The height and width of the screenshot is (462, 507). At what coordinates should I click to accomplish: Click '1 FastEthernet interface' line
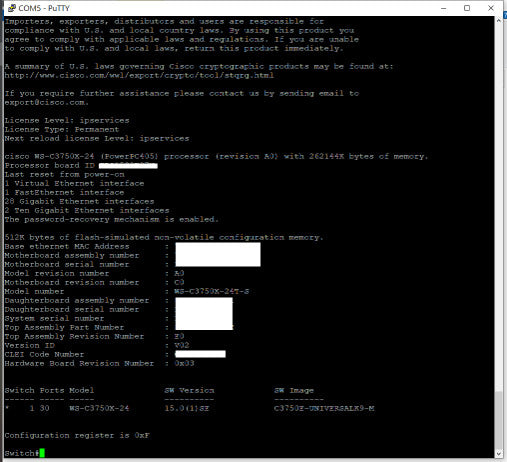click(x=64, y=192)
